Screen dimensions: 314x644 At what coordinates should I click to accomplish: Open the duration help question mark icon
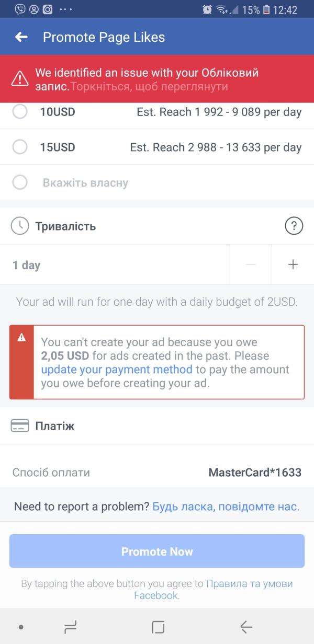[x=294, y=226]
